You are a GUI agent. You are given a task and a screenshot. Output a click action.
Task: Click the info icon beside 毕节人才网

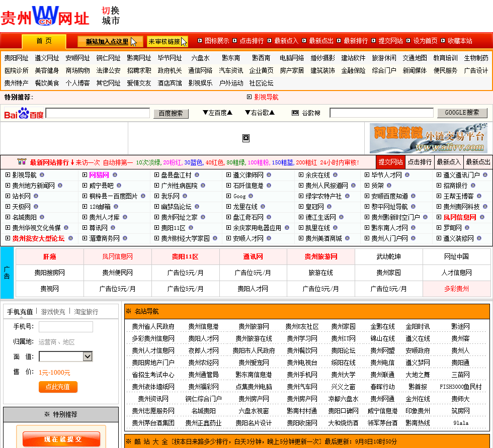[x=407, y=174]
